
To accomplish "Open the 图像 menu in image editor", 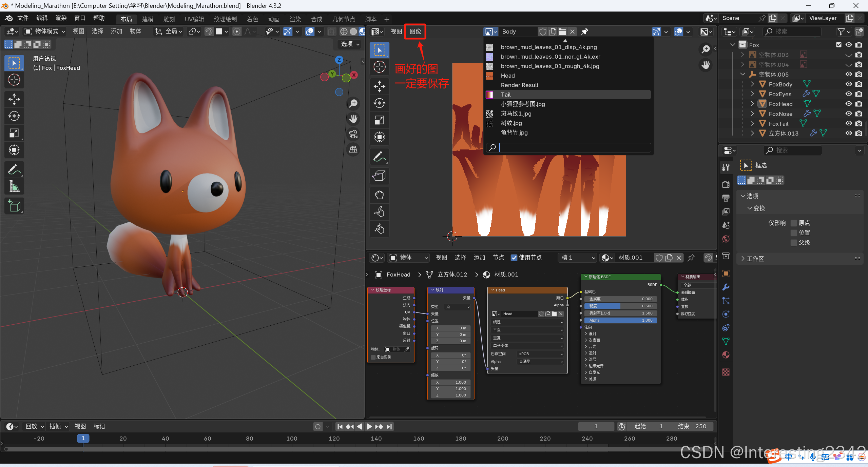I will point(415,32).
